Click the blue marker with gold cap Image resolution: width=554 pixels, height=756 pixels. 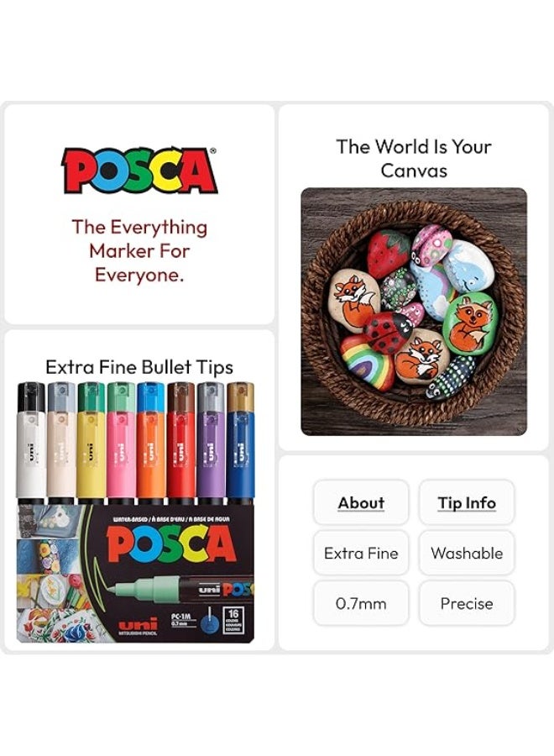tap(240, 443)
